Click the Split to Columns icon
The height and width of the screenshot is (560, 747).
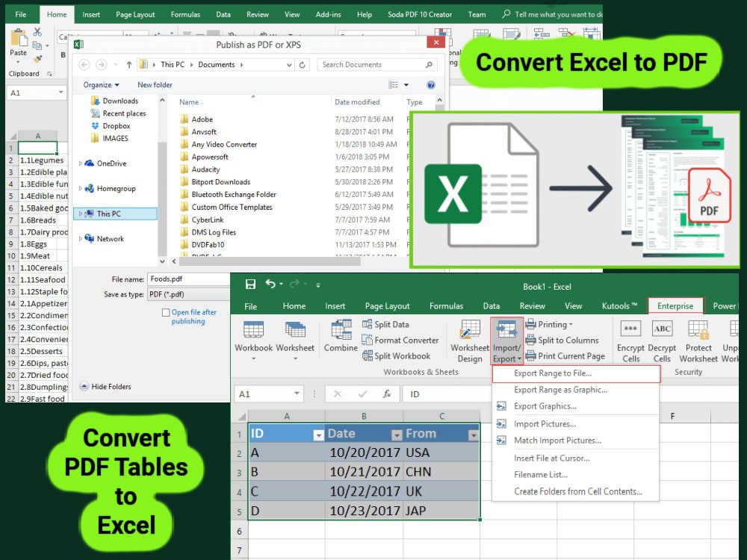pos(530,340)
